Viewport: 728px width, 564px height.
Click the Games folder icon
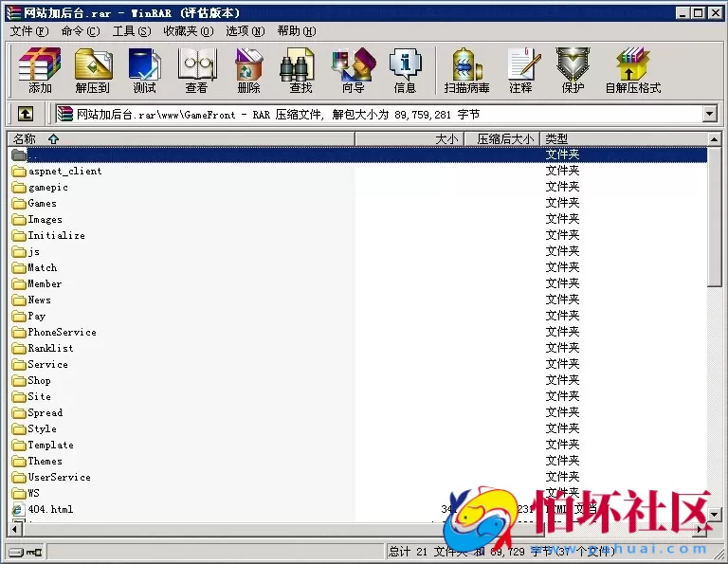tap(19, 203)
